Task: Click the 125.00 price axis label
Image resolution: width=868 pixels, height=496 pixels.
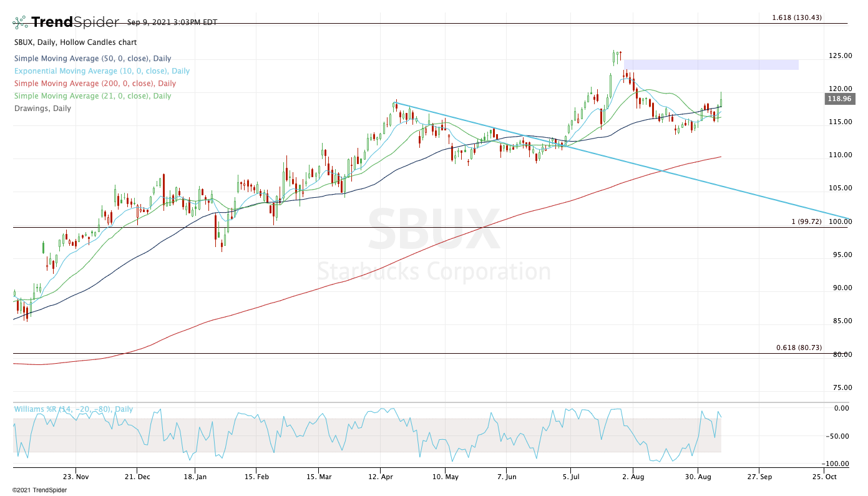Action: tap(839, 56)
